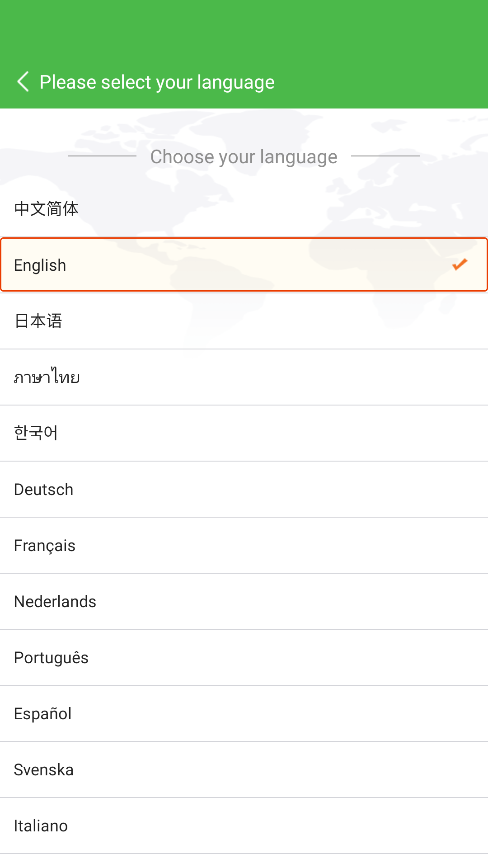Image resolution: width=488 pixels, height=868 pixels.
Task: Pick ภาษาไทย language option
Action: tap(47, 377)
